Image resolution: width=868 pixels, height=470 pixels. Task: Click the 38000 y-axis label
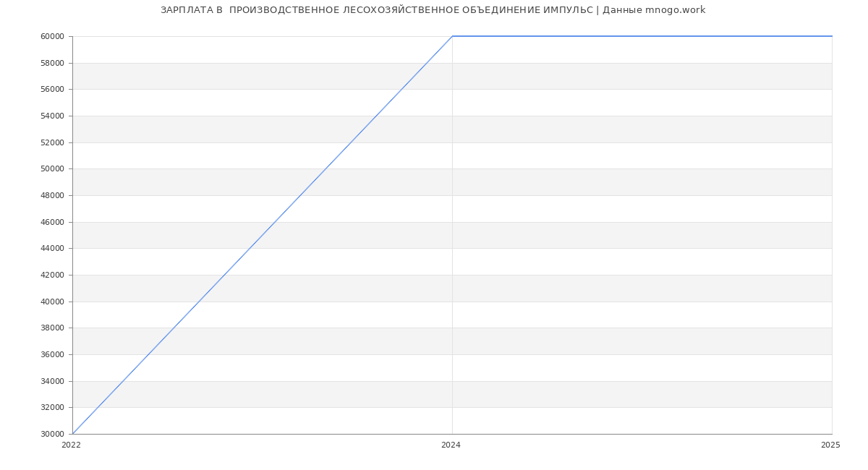pos(53,328)
